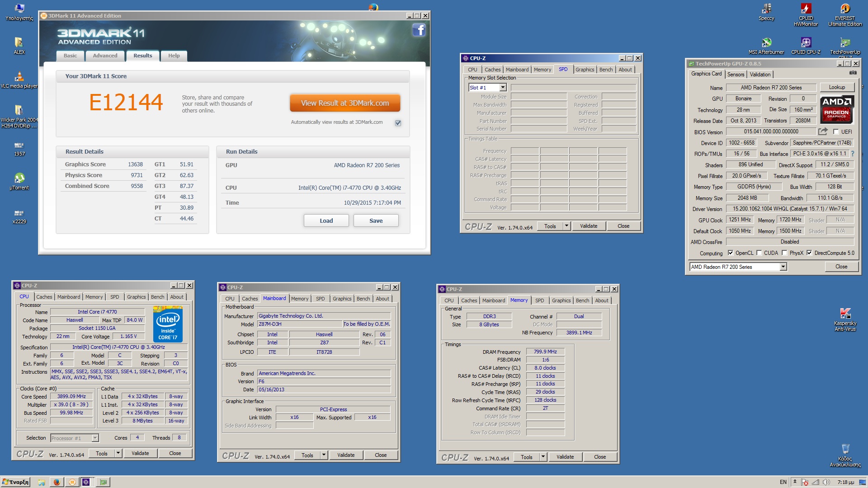Launch Speccy from the desktop
This screenshot has height=488, width=868.
click(766, 12)
